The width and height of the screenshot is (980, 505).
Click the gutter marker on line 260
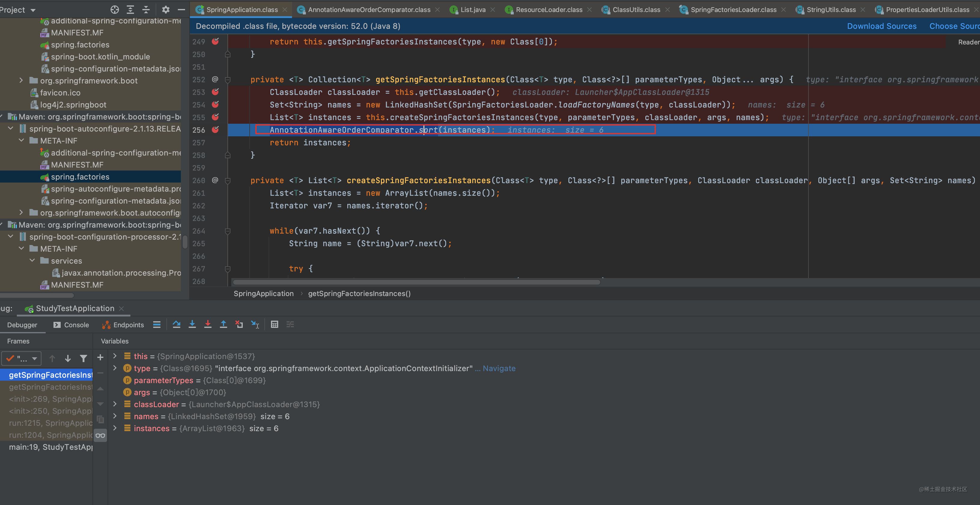[215, 180]
